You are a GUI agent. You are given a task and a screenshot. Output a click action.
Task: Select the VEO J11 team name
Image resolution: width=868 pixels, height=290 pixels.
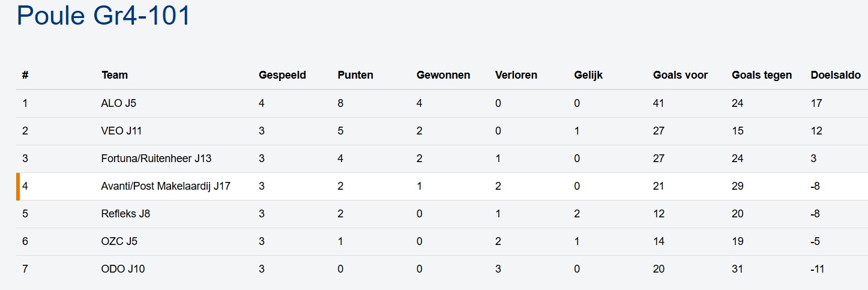tap(121, 131)
